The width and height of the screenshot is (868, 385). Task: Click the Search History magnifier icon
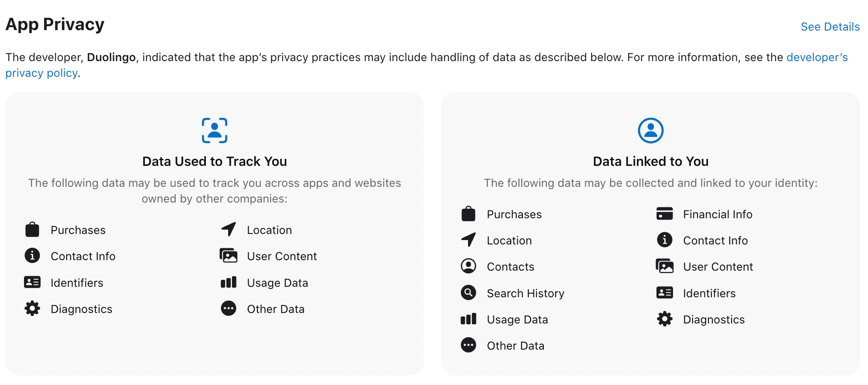pyautogui.click(x=468, y=292)
